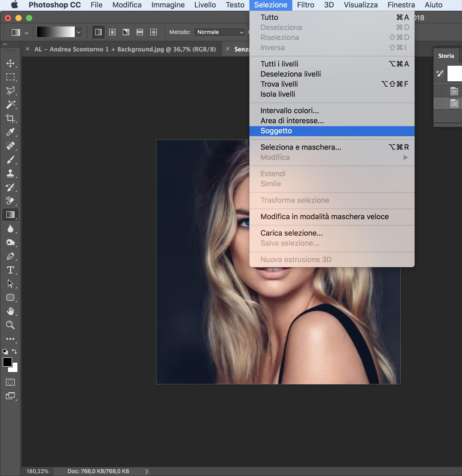Image resolution: width=462 pixels, height=476 pixels.
Task: Select the Blur tool
Action: [x=10, y=228]
